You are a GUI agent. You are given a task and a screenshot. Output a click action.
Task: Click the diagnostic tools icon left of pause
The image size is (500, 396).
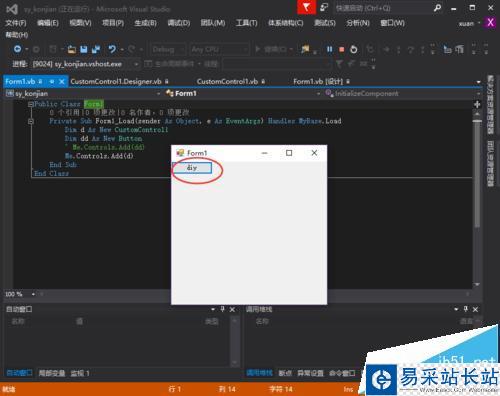[305, 49]
